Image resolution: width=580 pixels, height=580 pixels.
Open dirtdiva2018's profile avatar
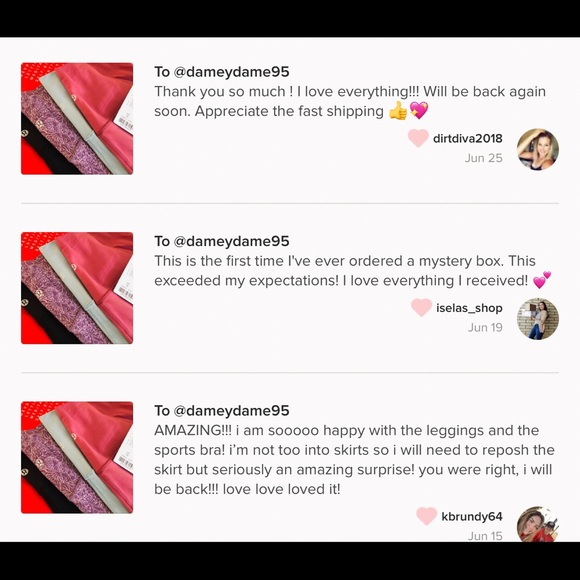[x=537, y=149]
